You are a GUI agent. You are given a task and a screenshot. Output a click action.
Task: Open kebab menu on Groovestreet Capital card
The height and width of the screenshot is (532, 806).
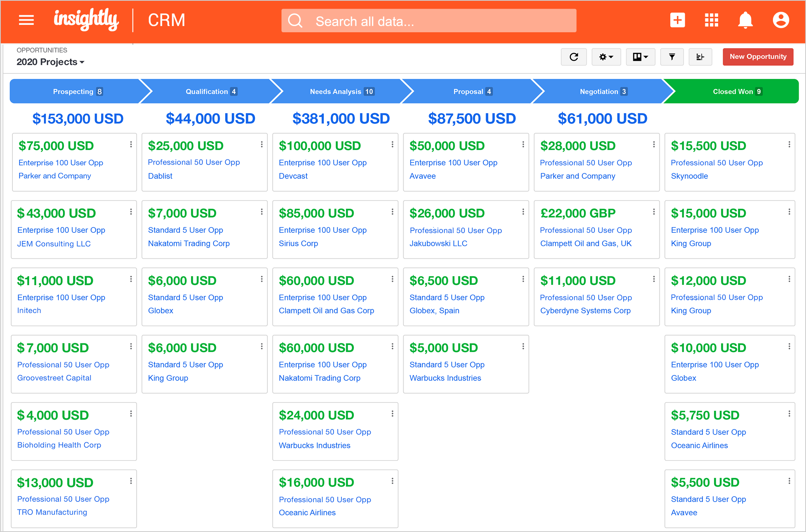click(x=131, y=346)
